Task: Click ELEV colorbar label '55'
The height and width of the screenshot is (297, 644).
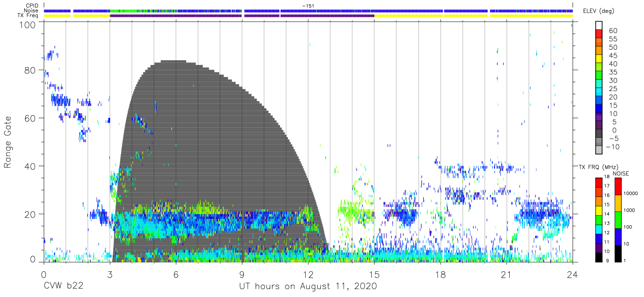Action: pos(613,39)
